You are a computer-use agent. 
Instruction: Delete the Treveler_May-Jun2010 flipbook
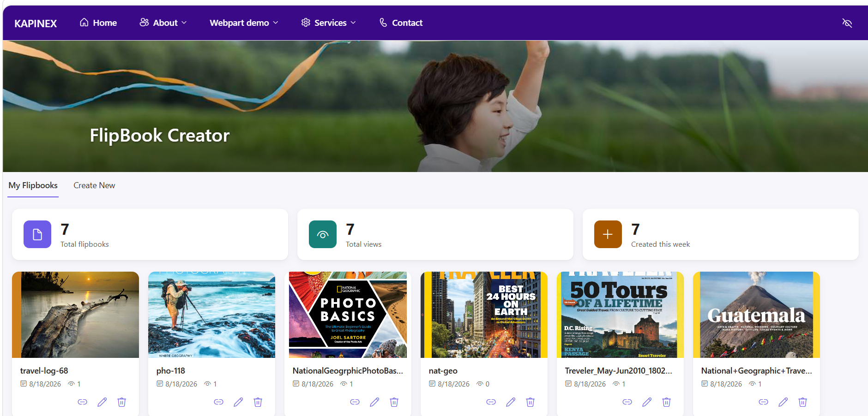[666, 402]
